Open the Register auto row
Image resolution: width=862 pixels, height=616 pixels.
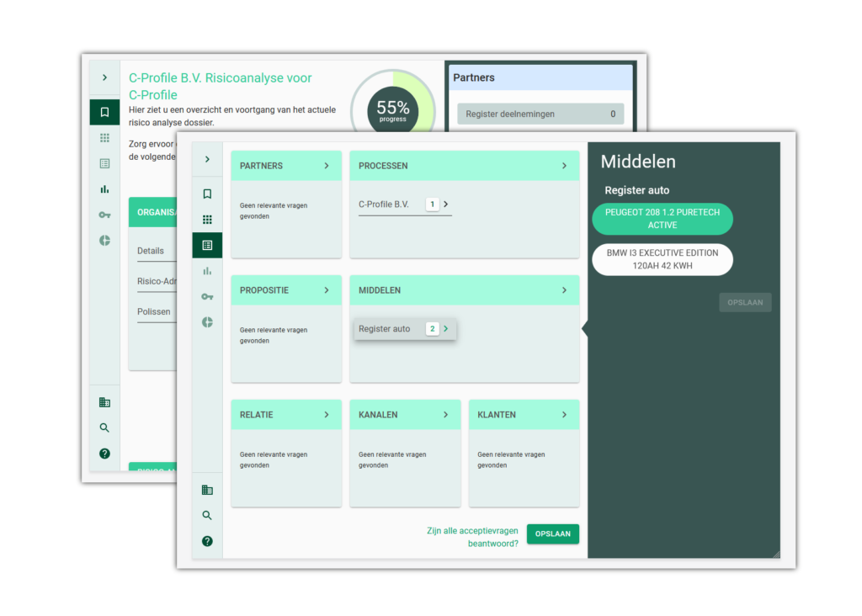coord(405,328)
